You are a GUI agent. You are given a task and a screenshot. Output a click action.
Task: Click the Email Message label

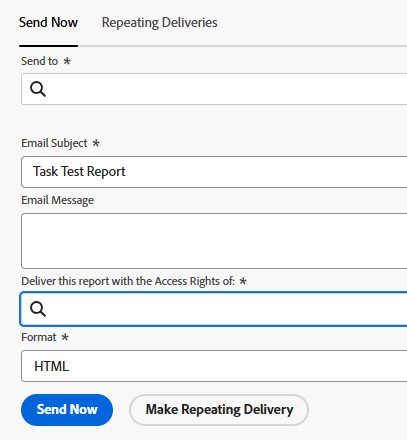(58, 200)
